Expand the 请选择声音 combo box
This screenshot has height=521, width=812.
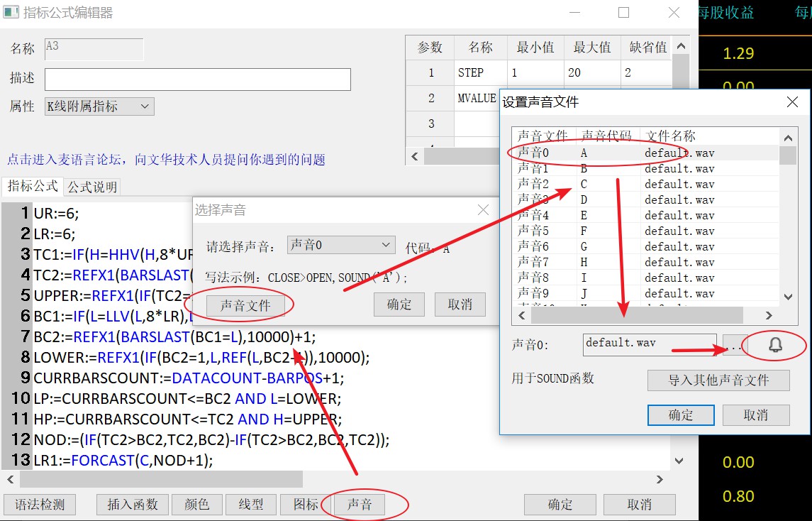341,245
